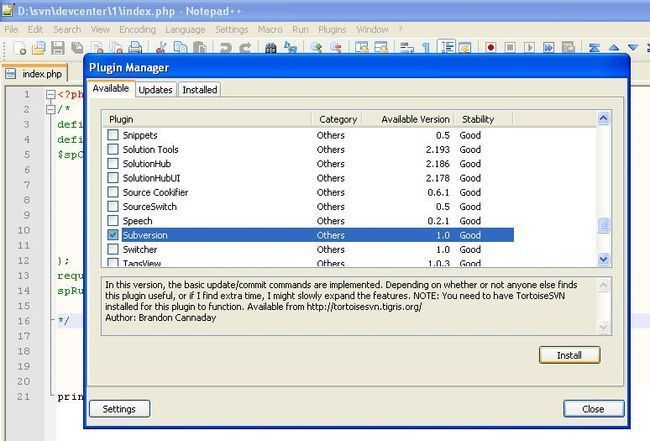The width and height of the screenshot is (650, 441).
Task: Click the plugin list scrollbar thumb
Action: pos(604,225)
